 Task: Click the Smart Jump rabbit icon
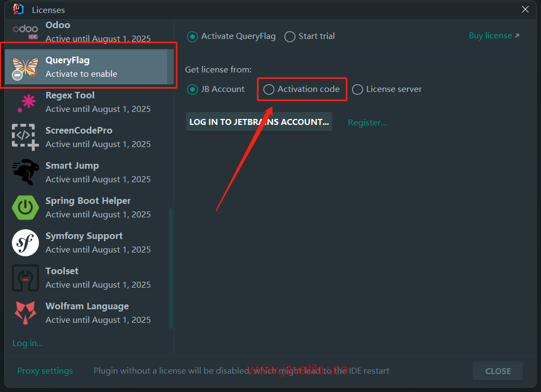click(x=25, y=172)
